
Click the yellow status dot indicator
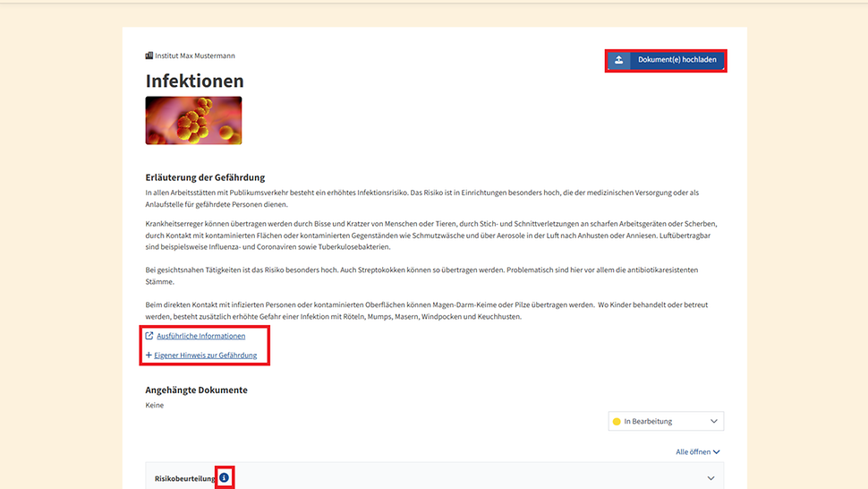pos(617,422)
